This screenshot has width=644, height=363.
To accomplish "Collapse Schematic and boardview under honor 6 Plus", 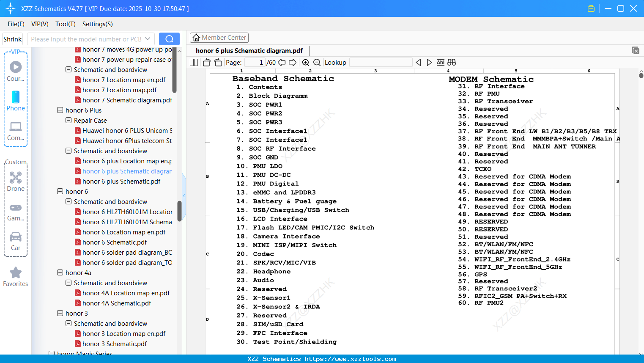I will (x=69, y=151).
